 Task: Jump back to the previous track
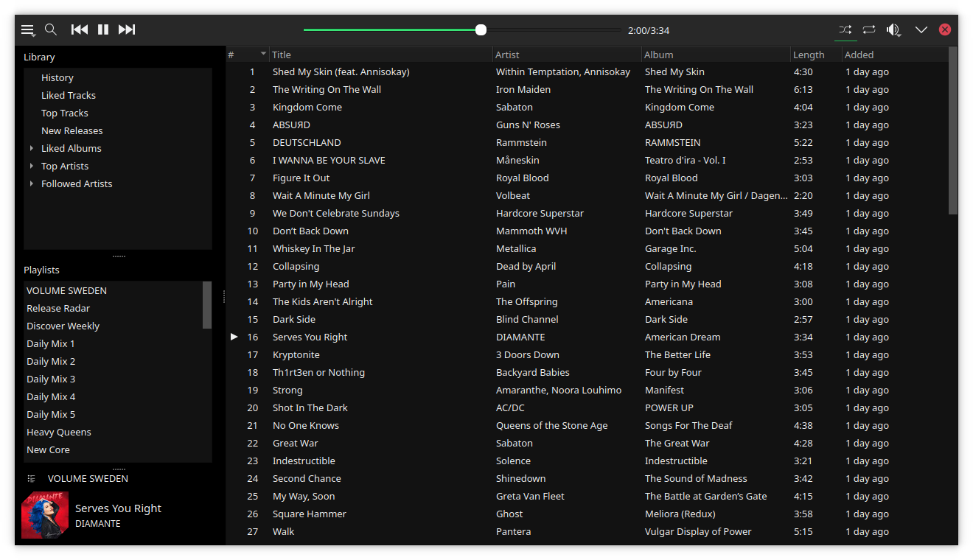click(x=79, y=29)
